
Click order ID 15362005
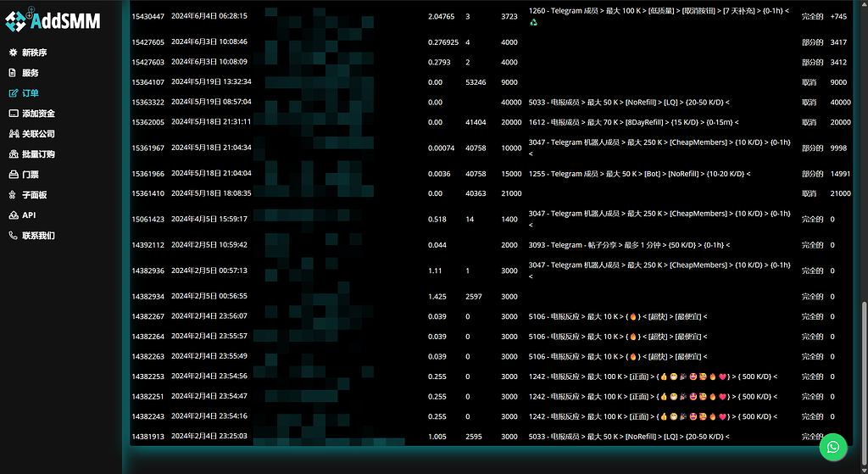147,122
